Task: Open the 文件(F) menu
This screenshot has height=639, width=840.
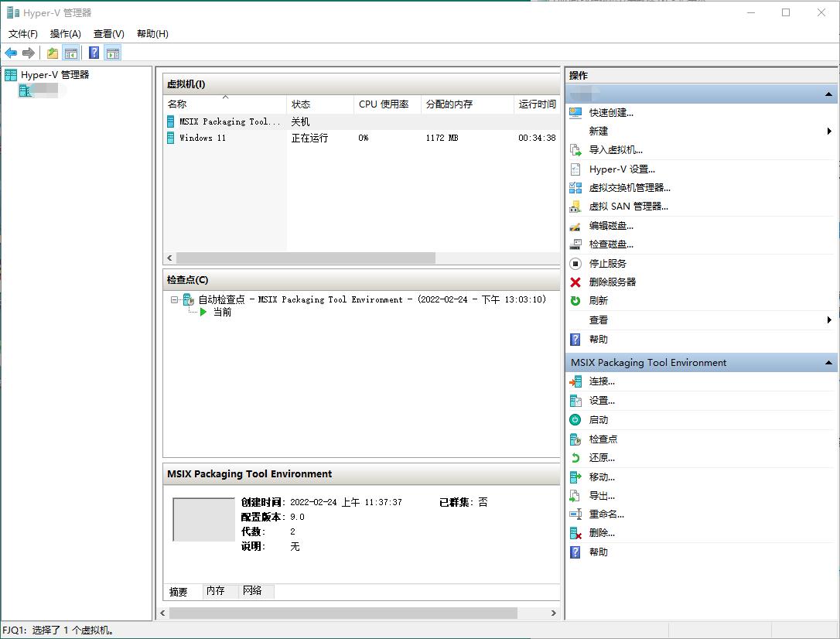Action: [x=23, y=34]
